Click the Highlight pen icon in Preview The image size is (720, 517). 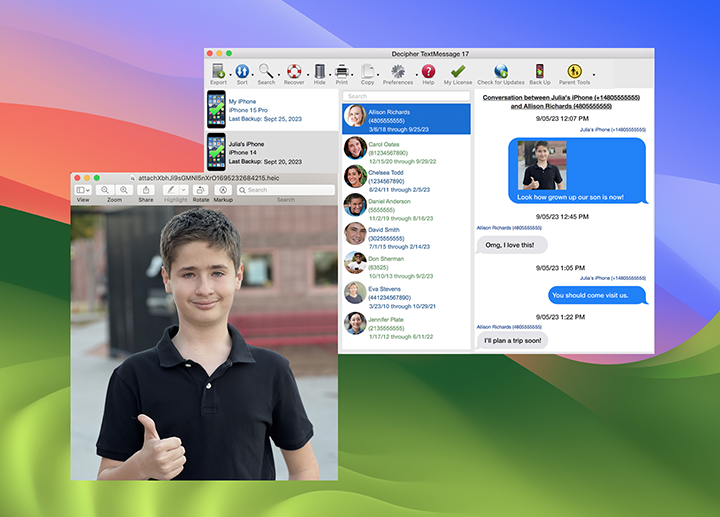pyautogui.click(x=170, y=190)
